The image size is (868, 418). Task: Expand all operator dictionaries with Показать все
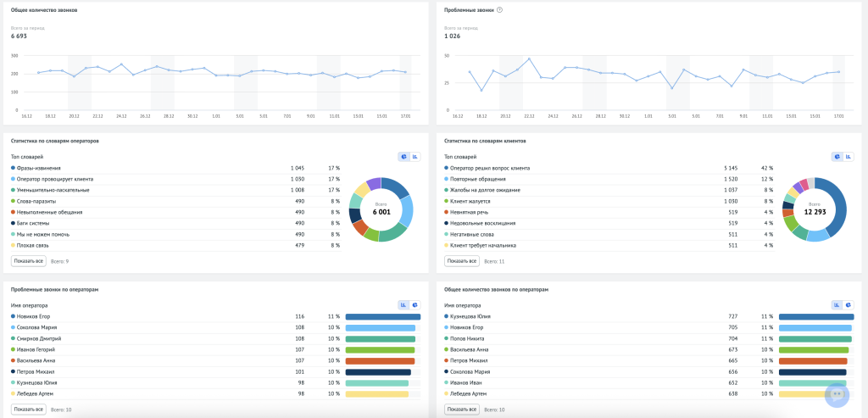tap(28, 261)
